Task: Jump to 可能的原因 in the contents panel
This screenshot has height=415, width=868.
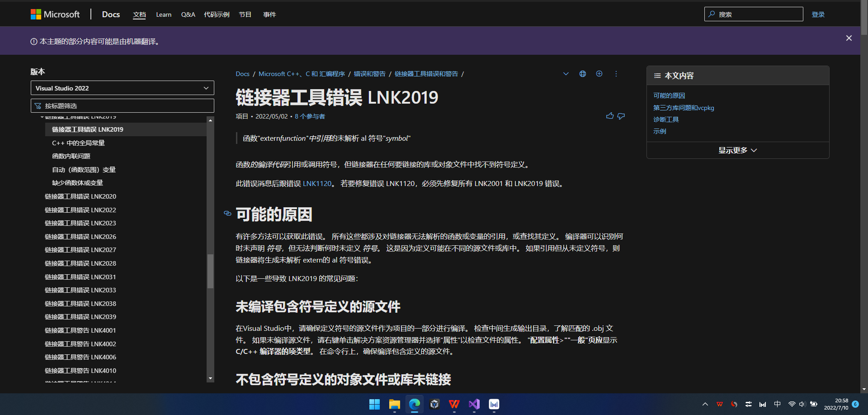Action: tap(669, 95)
